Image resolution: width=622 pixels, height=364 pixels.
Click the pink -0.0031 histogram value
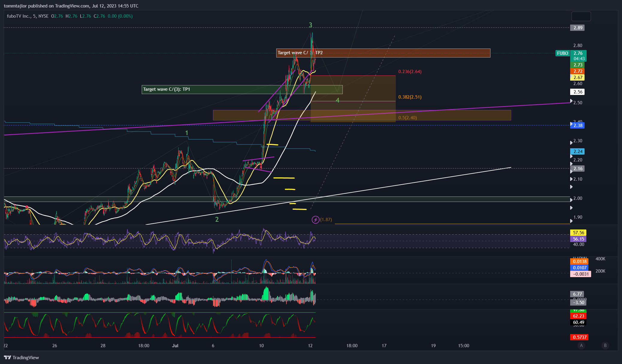(581, 274)
